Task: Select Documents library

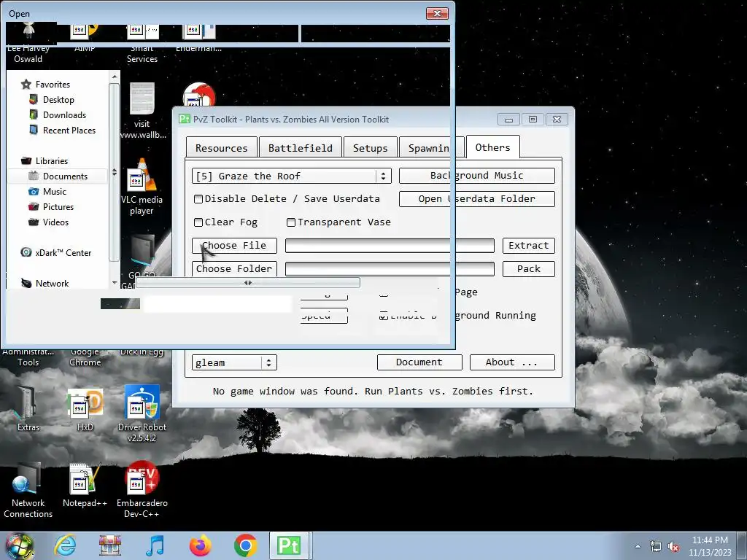Action: (65, 176)
